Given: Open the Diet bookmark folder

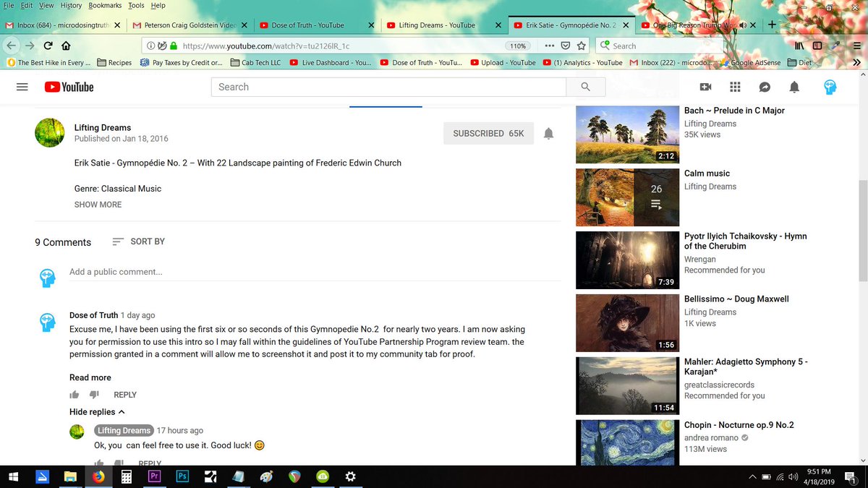Looking at the screenshot, I should pyautogui.click(x=799, y=63).
